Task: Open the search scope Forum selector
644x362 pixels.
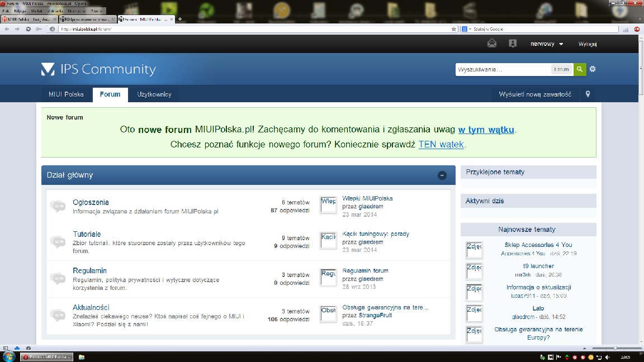Action: tap(561, 69)
